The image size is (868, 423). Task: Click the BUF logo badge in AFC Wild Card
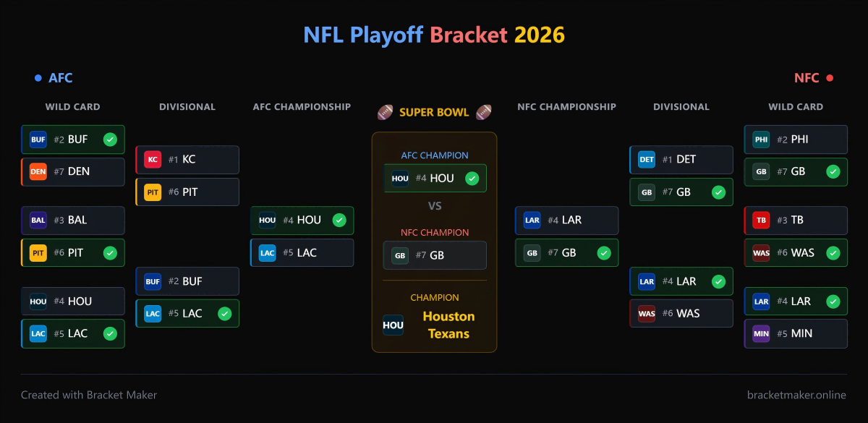pos(38,139)
